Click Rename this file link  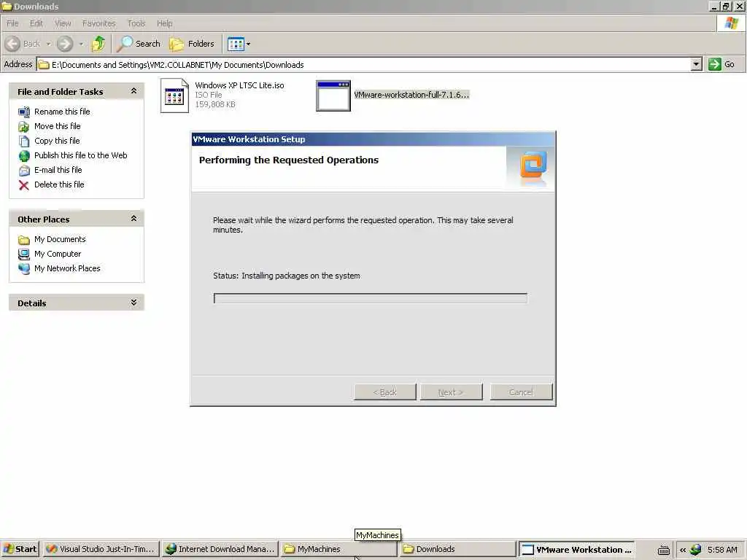tap(62, 112)
